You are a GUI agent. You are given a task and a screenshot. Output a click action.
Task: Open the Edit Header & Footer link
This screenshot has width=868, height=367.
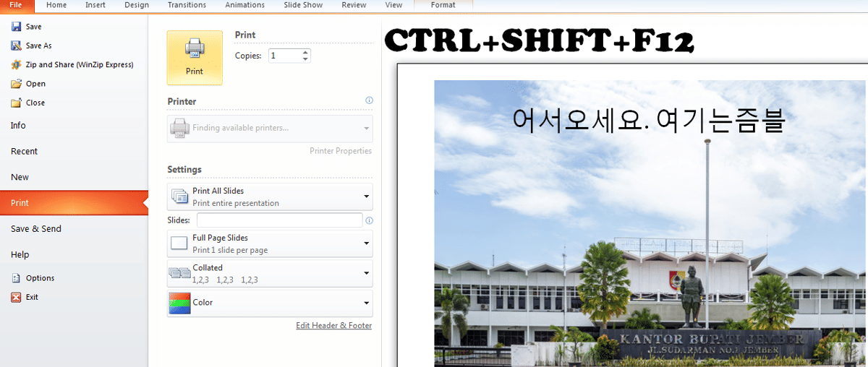click(x=333, y=326)
